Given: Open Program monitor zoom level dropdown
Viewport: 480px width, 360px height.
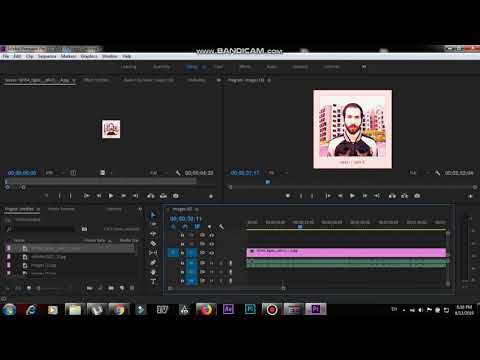Looking at the screenshot, I should click(278, 173).
